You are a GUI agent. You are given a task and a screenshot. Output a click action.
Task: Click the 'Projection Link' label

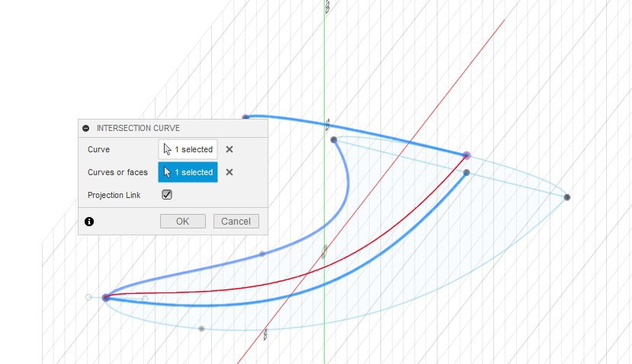(114, 195)
